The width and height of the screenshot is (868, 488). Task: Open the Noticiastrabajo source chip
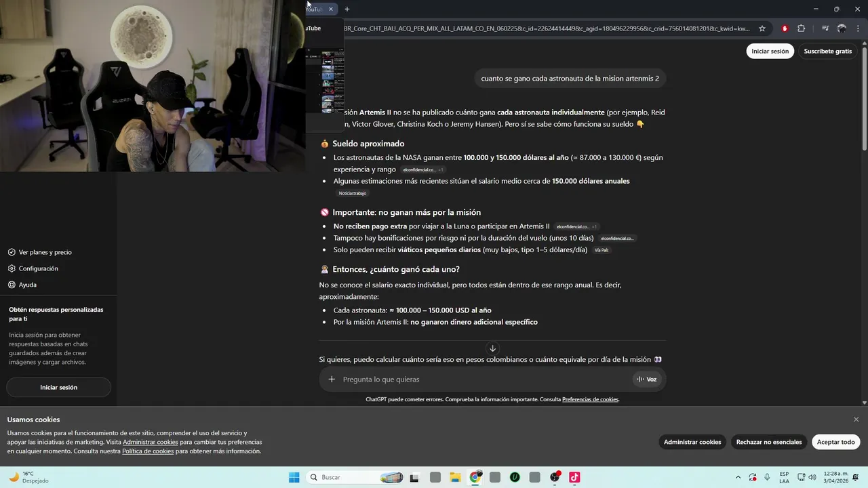(x=353, y=193)
